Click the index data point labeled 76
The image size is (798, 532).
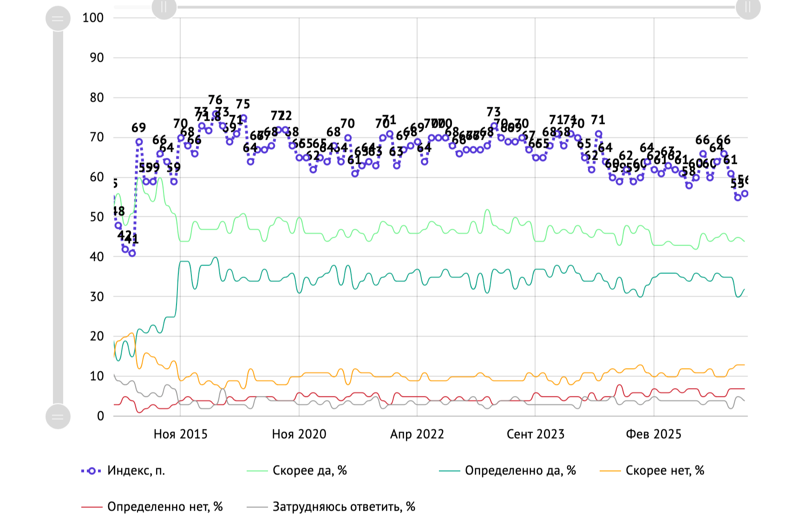click(x=216, y=114)
